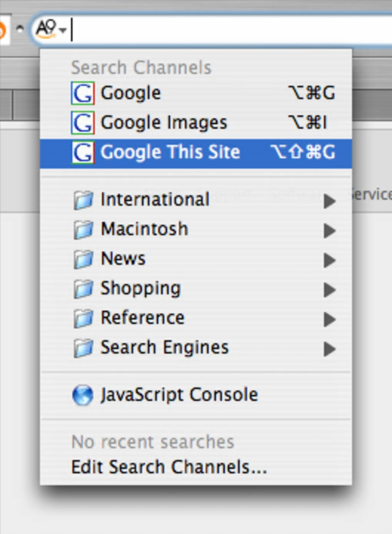Click the News folder icon
This screenshot has height=534, width=392.
[x=83, y=259]
